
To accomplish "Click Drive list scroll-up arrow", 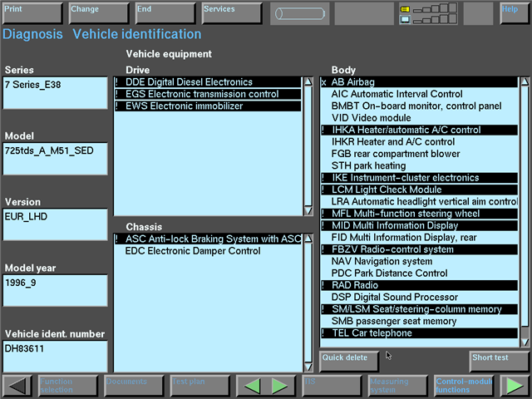I will 308,81.
